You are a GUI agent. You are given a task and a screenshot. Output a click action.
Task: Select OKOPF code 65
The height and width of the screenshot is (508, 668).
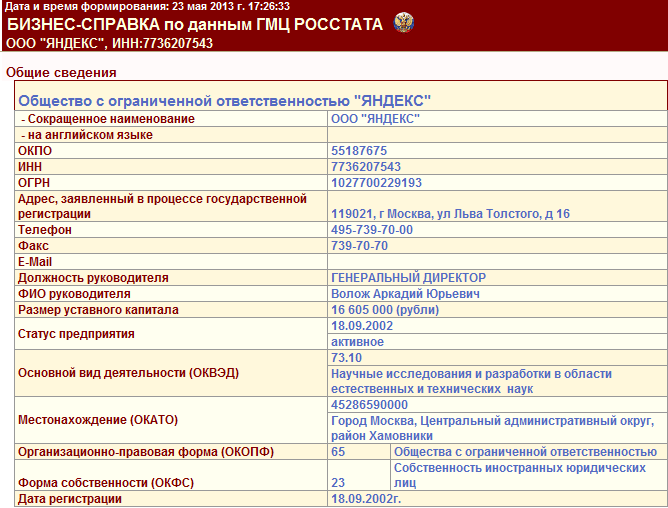pyautogui.click(x=338, y=452)
